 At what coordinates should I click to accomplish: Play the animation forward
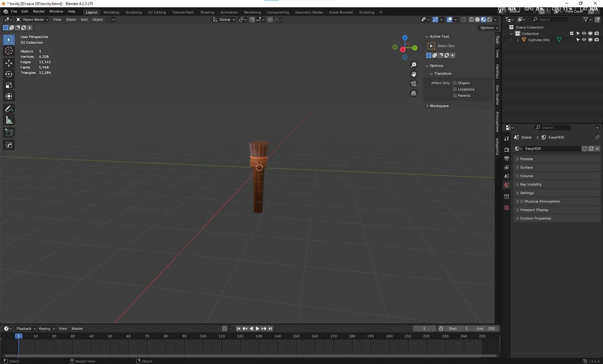(258, 329)
